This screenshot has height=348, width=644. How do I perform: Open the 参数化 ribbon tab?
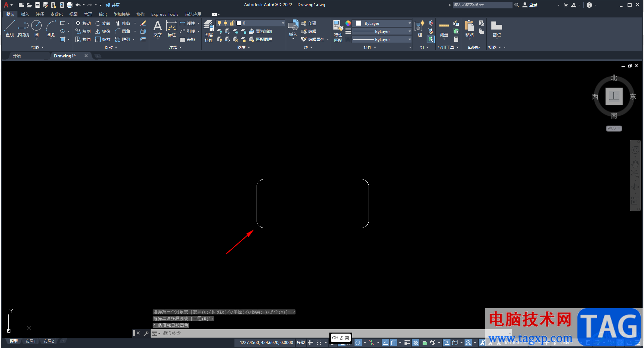pyautogui.click(x=57, y=14)
